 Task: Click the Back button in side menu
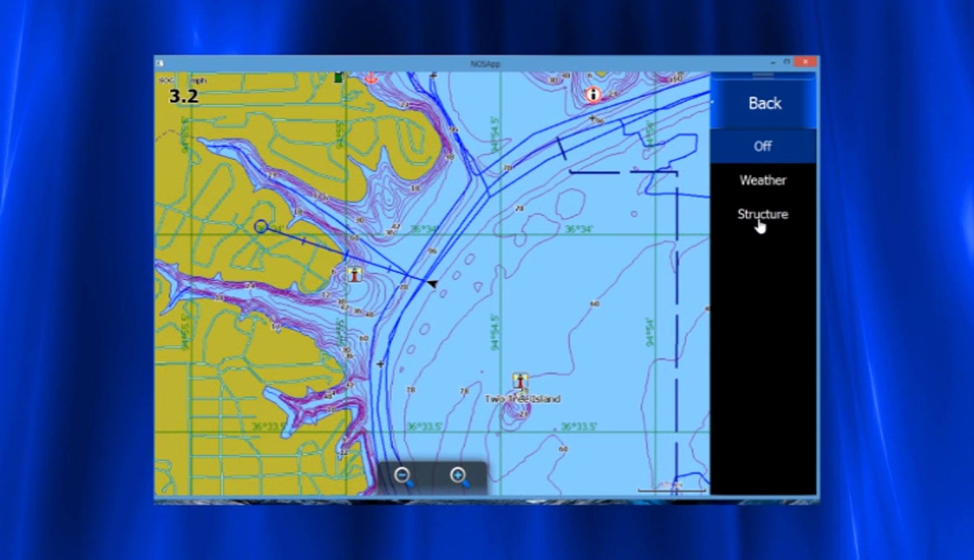pyautogui.click(x=763, y=103)
